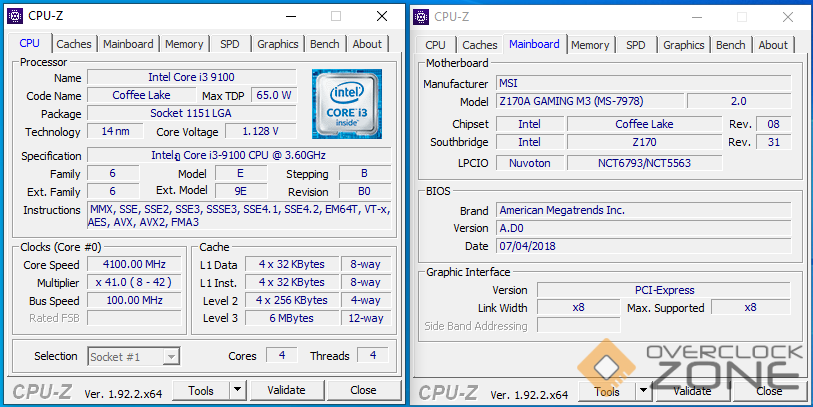Screen dimensions: 813x407
Task: Switch to CPU tab in the right window
Action: click(436, 45)
